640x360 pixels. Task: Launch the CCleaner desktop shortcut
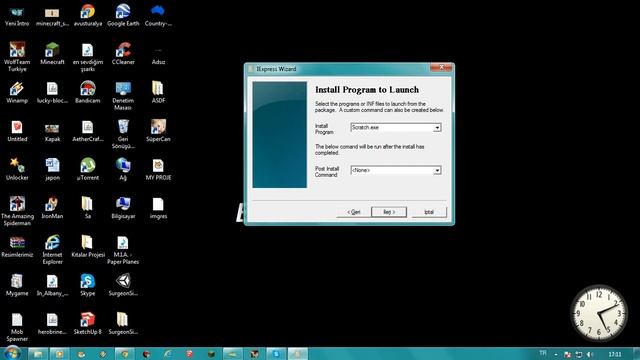tap(123, 53)
